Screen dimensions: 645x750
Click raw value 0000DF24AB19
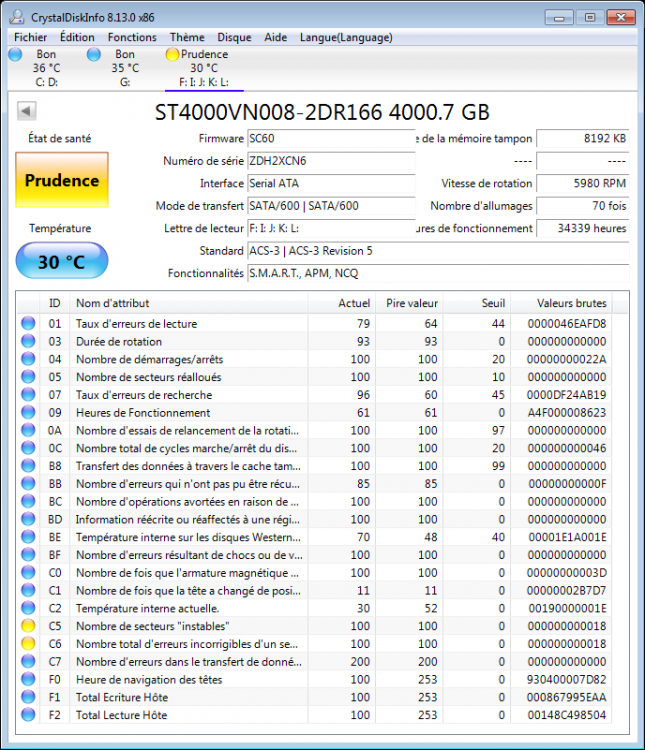[x=567, y=395]
